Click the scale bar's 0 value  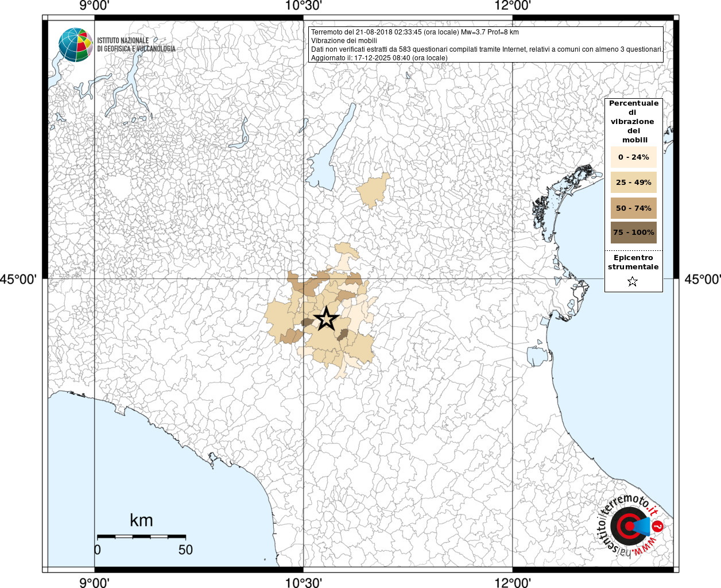[x=98, y=550]
